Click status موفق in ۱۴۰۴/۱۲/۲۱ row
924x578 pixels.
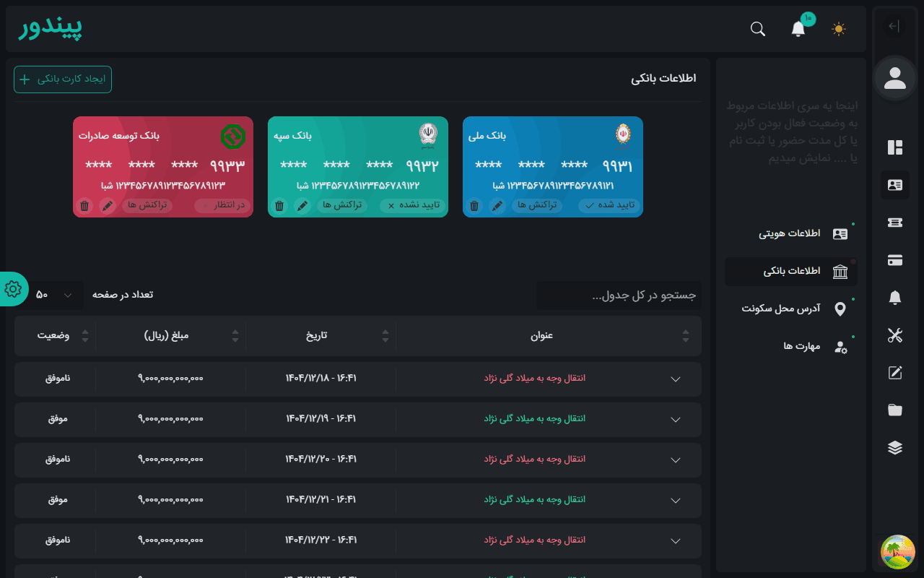(x=58, y=500)
